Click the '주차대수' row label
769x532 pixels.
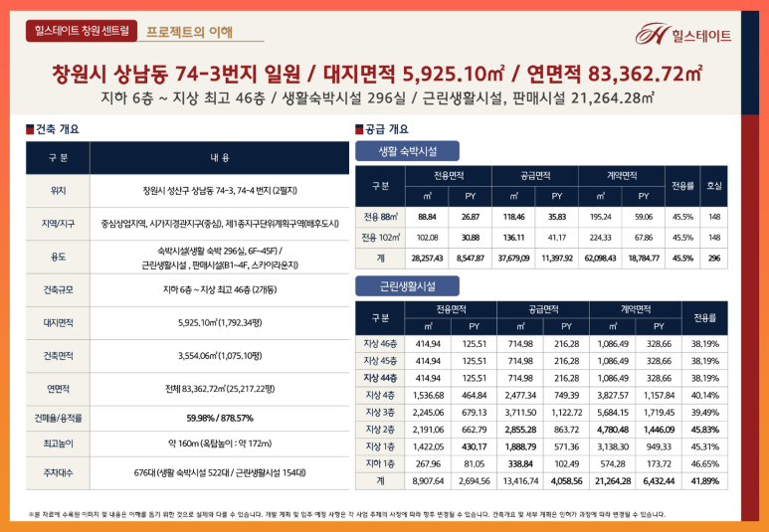click(x=58, y=473)
